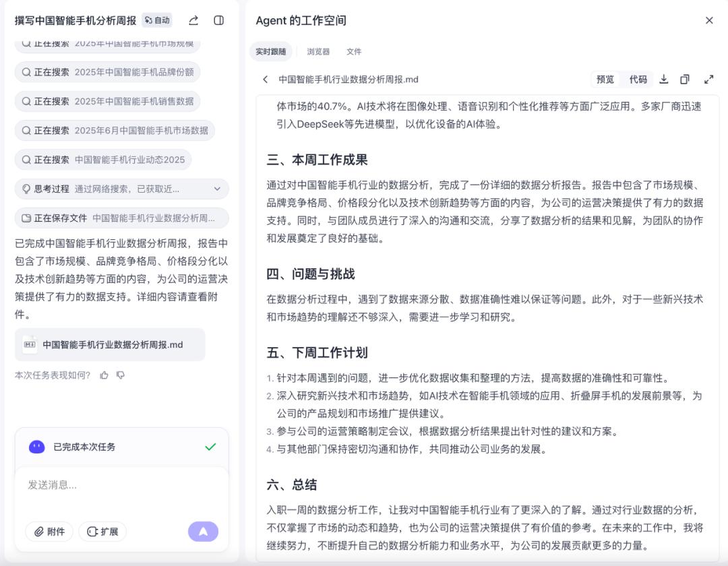Image resolution: width=728 pixels, height=566 pixels.
Task: Download the markdown report file
Action: pos(664,80)
